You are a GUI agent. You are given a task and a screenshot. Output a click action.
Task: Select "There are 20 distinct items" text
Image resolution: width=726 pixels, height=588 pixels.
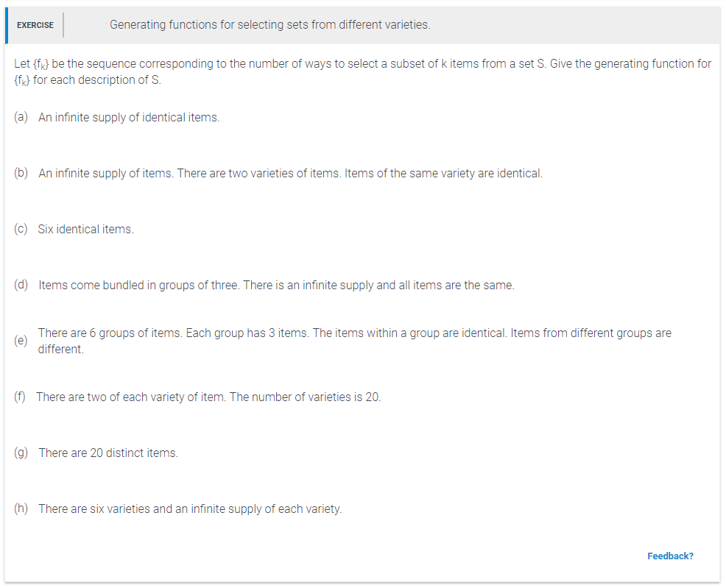pos(108,453)
